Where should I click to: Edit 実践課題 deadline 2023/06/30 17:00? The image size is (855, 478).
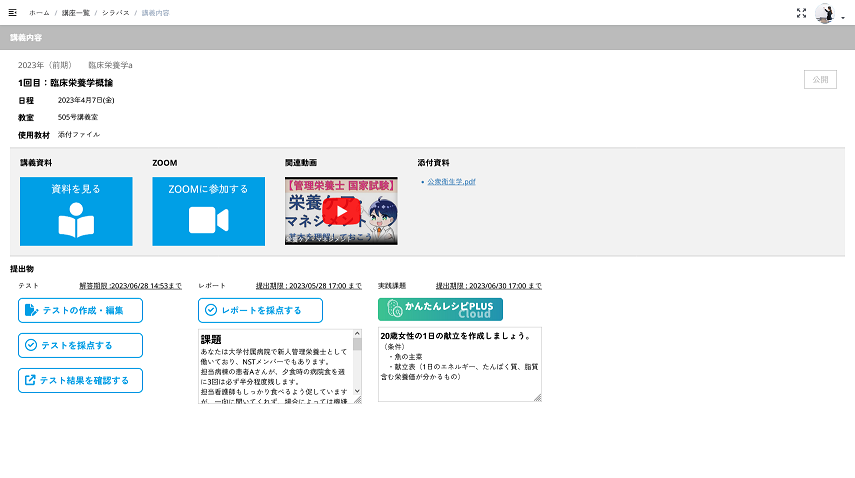tap(489, 286)
